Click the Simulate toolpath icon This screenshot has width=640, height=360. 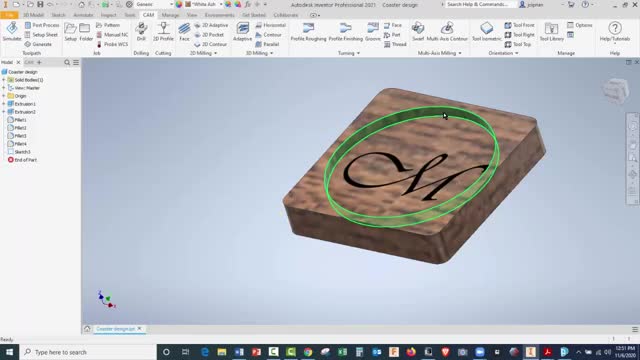12,32
